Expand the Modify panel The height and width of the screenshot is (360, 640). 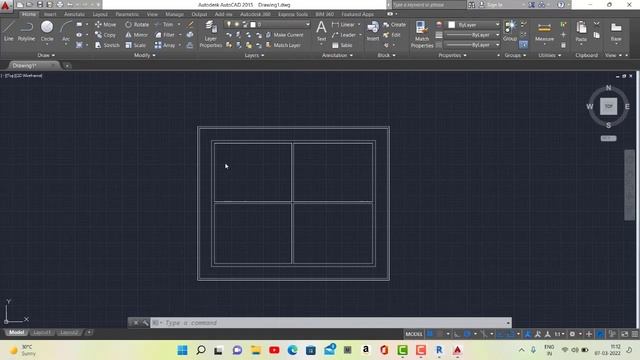coord(144,55)
